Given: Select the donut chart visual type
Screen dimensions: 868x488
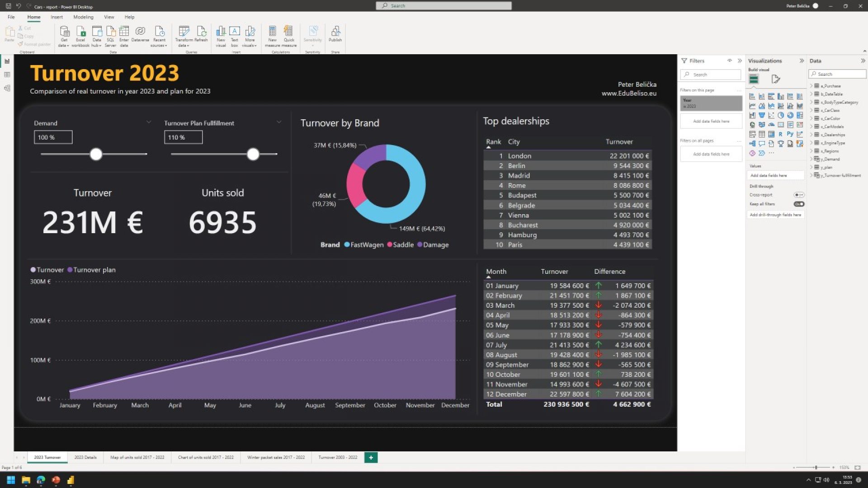Looking at the screenshot, I should click(790, 115).
